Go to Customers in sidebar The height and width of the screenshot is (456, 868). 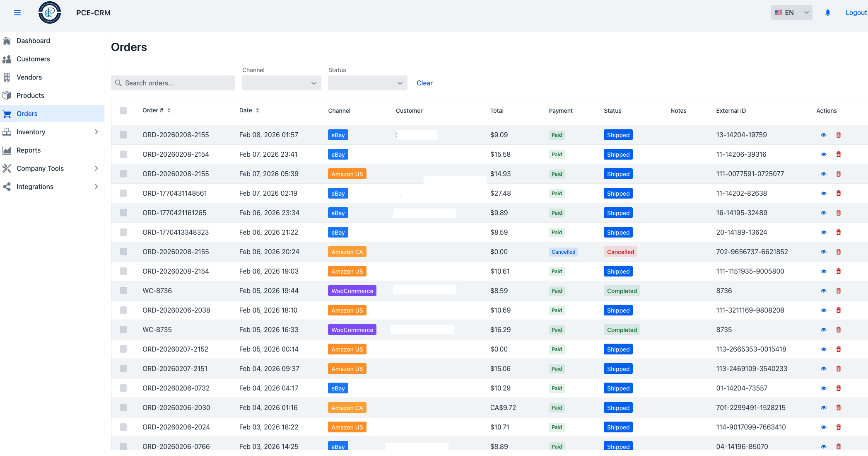[33, 59]
